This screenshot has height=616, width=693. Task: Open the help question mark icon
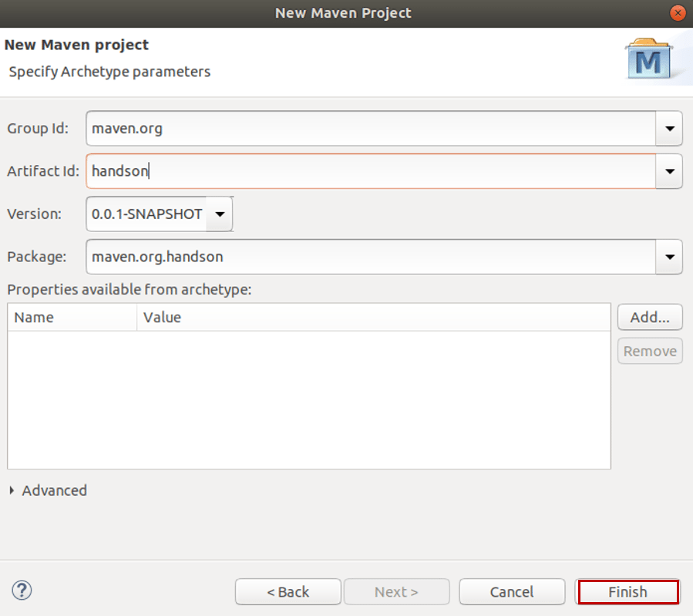pos(22,591)
